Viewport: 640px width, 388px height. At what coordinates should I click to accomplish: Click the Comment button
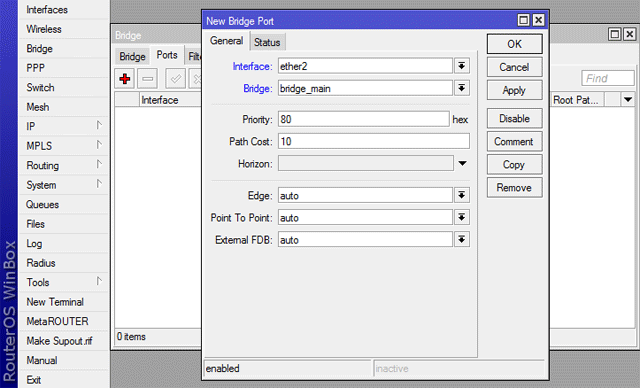pyautogui.click(x=514, y=142)
